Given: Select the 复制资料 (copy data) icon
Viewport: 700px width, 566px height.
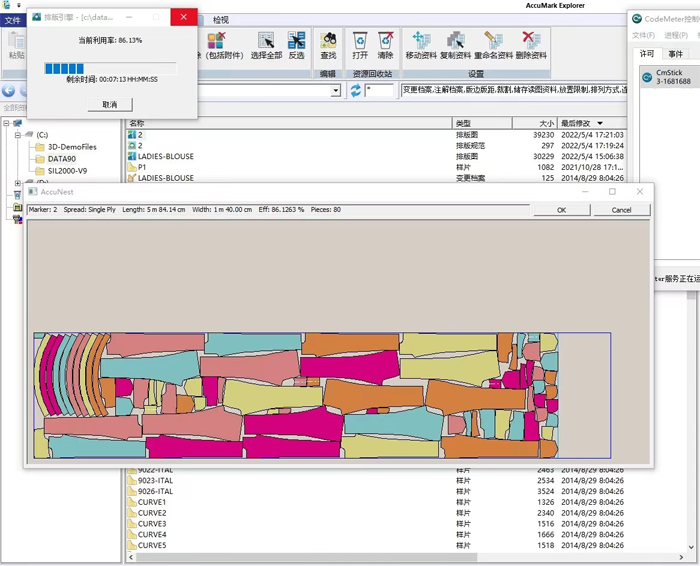Looking at the screenshot, I should pos(455,40).
